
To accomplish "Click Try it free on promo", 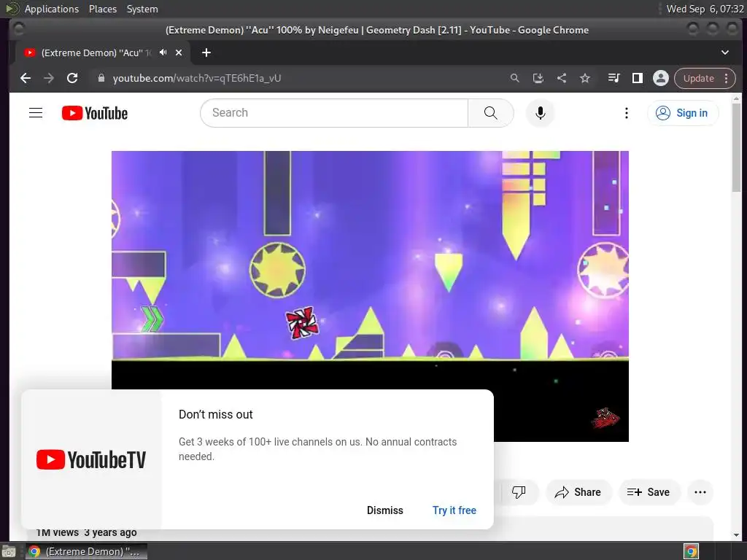I will pos(454,510).
